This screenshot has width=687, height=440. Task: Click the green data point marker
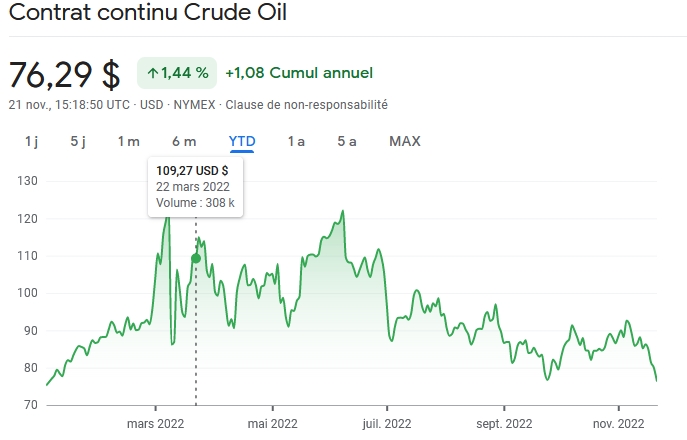tap(196, 258)
